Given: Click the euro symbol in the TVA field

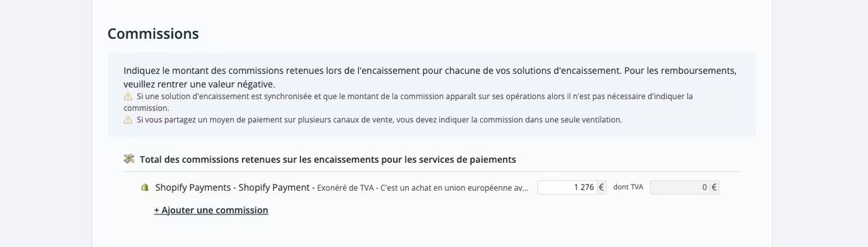Looking at the screenshot, I should pos(714,187).
